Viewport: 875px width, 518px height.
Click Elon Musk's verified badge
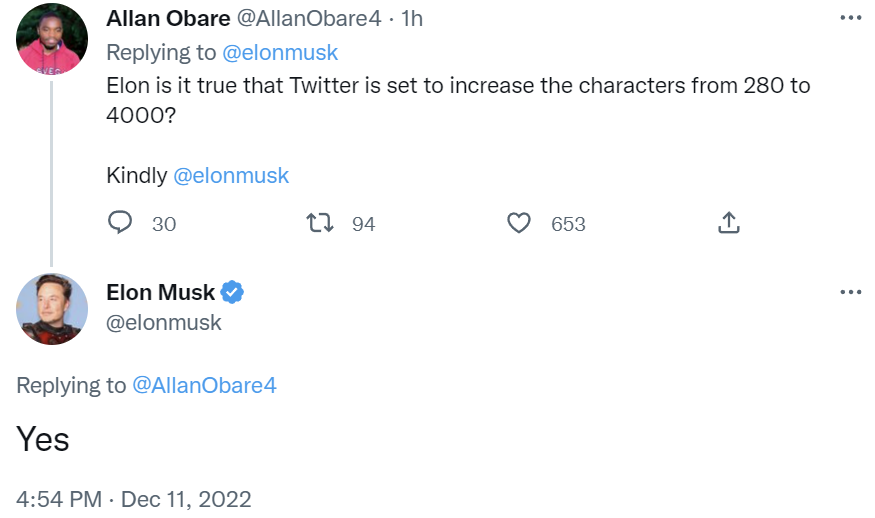point(232,292)
